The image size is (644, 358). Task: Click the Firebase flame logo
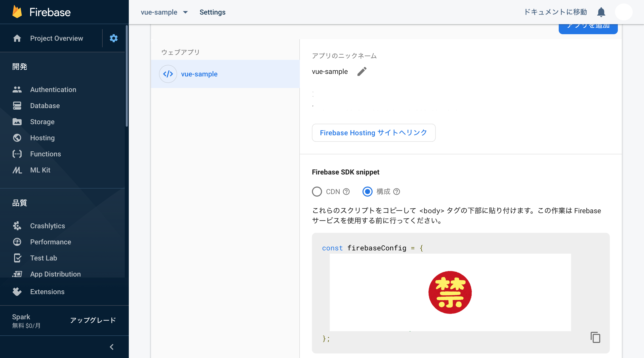[17, 12]
